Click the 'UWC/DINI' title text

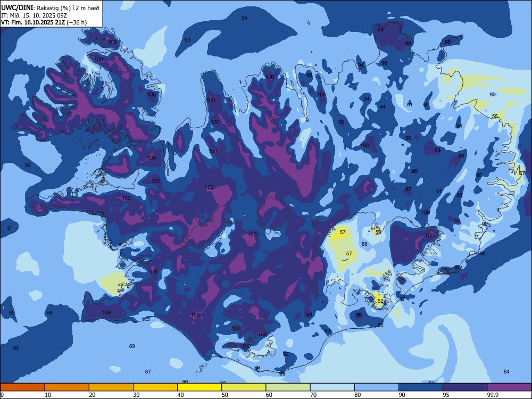tap(17, 7)
